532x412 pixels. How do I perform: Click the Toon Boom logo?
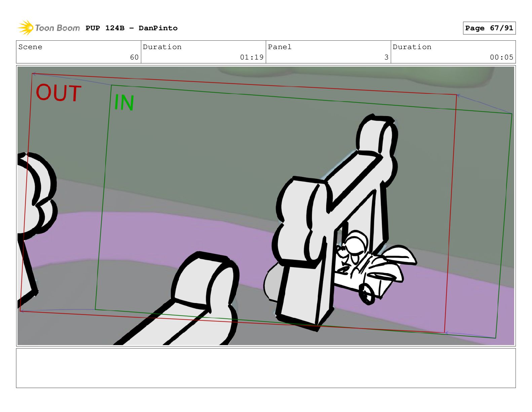point(48,28)
